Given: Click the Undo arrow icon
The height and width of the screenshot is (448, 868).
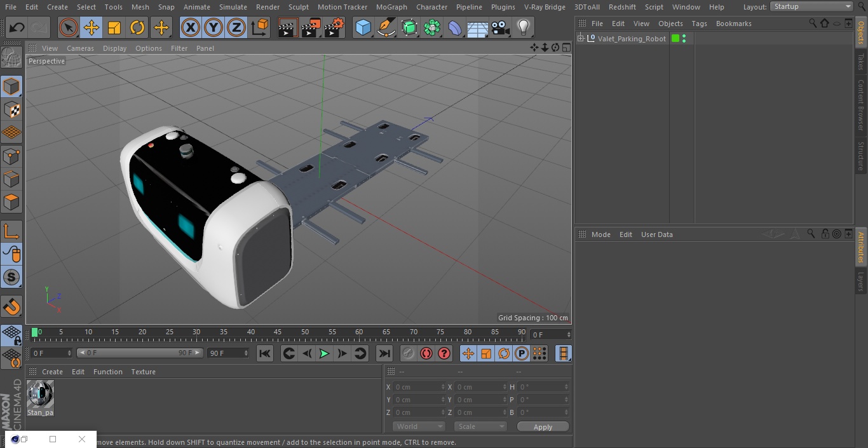Looking at the screenshot, I should [17, 27].
